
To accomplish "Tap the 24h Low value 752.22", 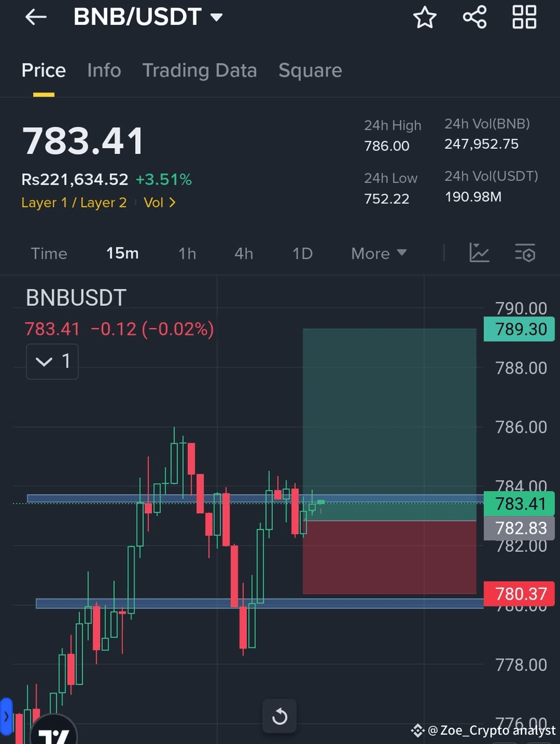I will tap(387, 199).
